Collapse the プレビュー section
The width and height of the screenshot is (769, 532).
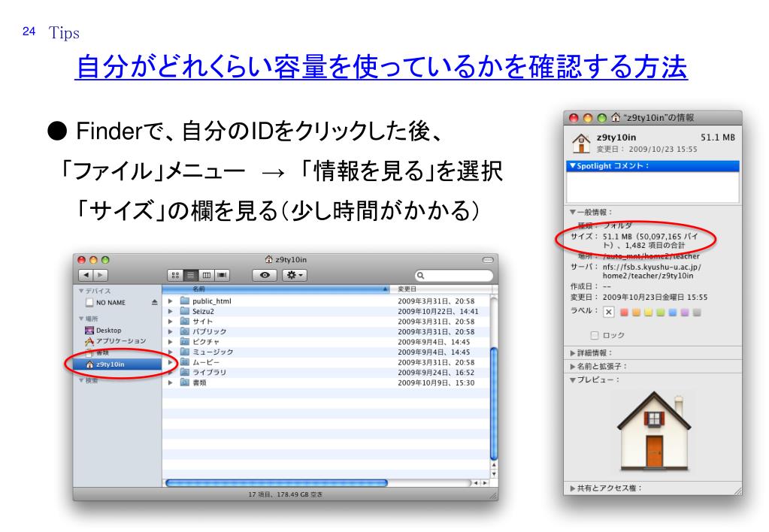click(x=572, y=380)
